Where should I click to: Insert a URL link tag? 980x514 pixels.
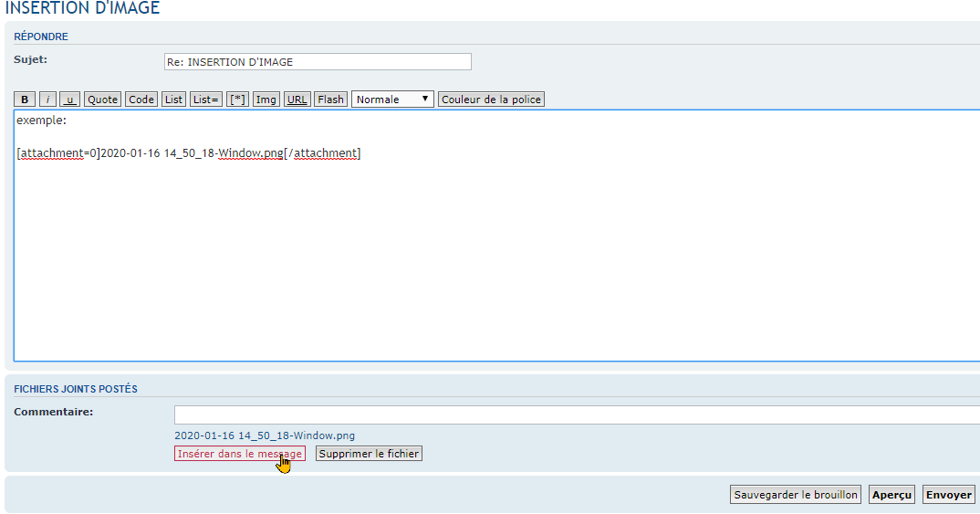pos(297,100)
